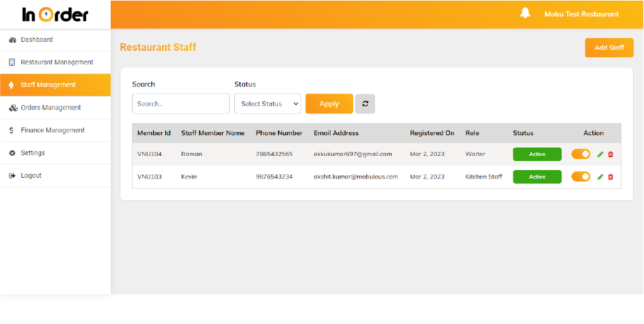Image resolution: width=644 pixels, height=324 pixels.
Task: Toggle the active switch for Raman
Action: (580, 154)
